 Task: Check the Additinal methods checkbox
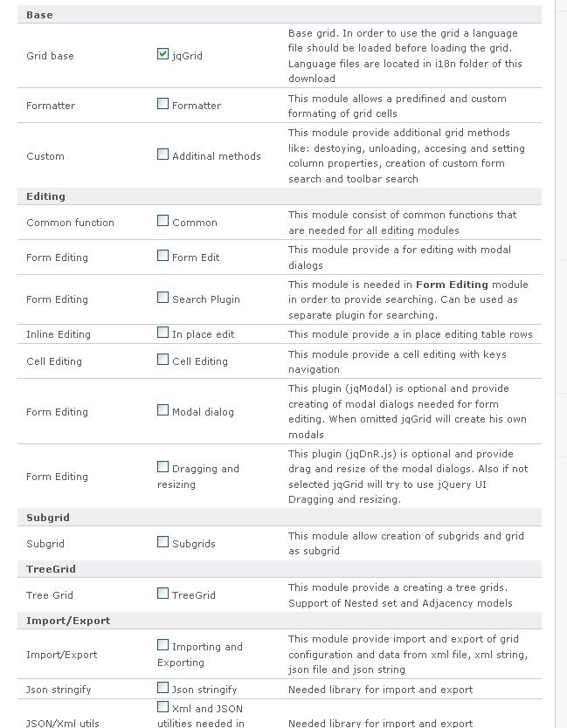point(162,155)
